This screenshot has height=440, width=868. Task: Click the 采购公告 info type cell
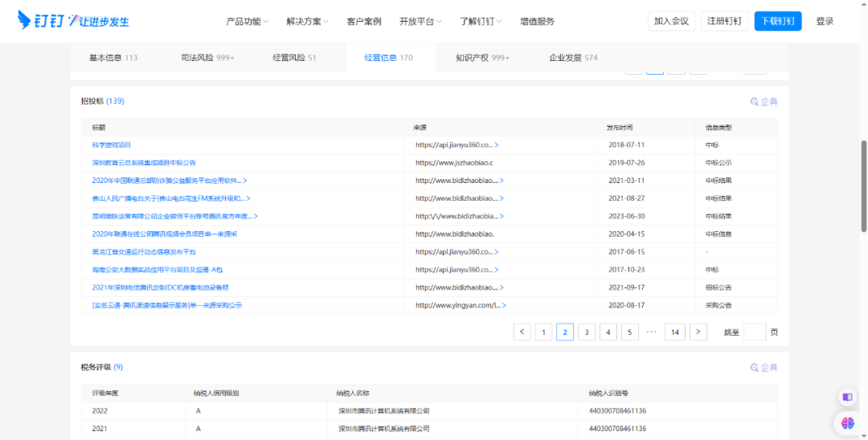[719, 305]
